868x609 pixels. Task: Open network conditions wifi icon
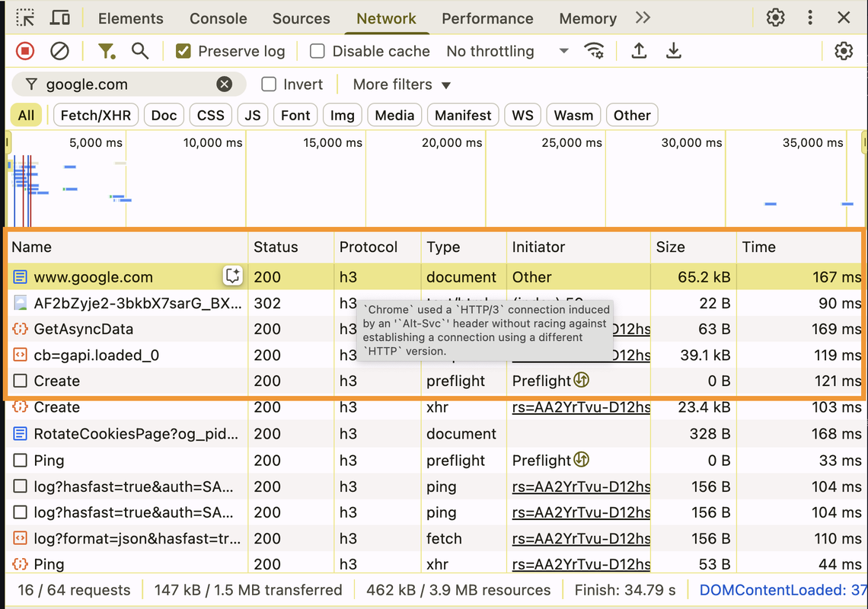pos(594,51)
